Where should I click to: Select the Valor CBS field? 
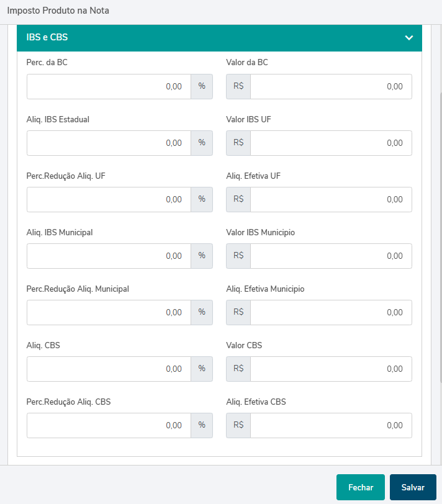pos(331,369)
